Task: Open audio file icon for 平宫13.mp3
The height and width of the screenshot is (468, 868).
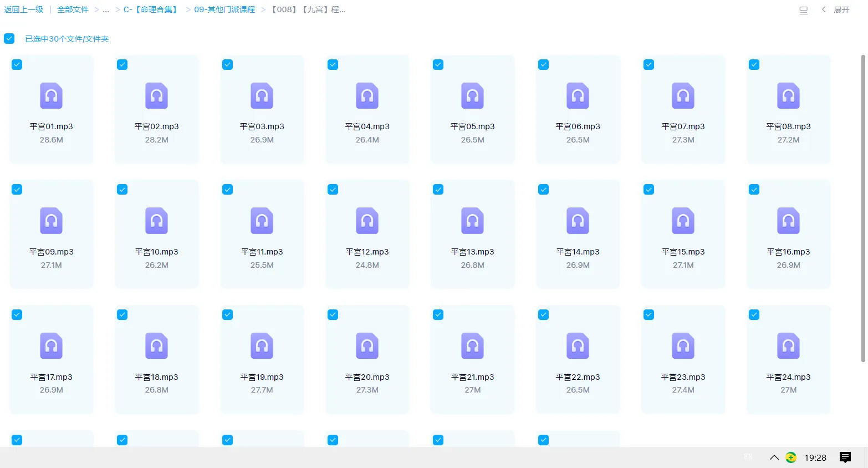Action: 472,221
